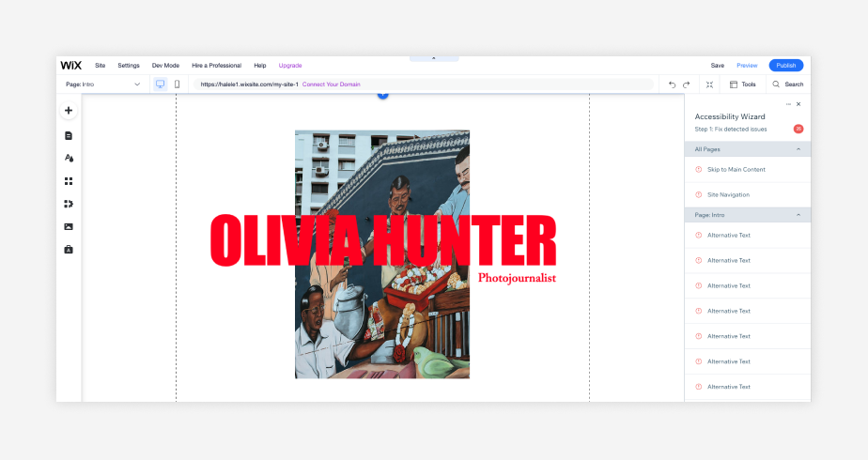The width and height of the screenshot is (868, 460).
Task: Click Preview in the top bar
Action: (747, 65)
